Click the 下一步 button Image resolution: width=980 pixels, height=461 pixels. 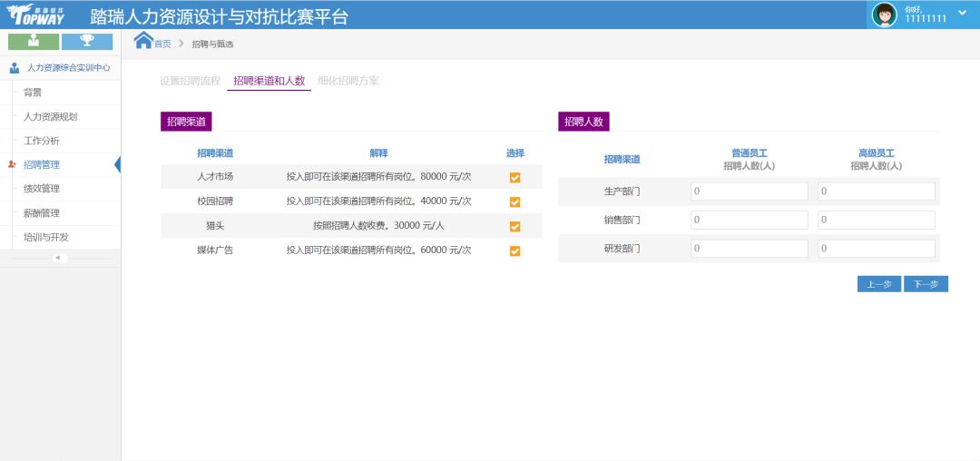[x=926, y=284]
